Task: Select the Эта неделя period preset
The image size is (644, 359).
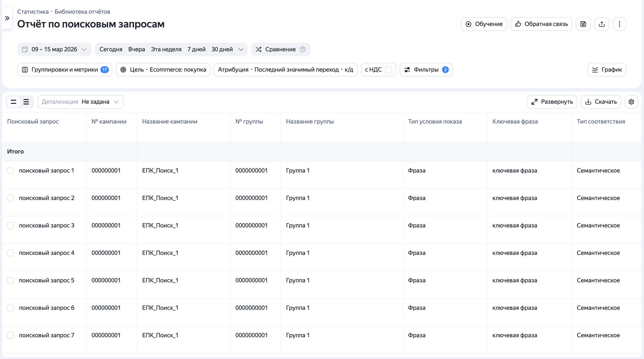Action: tap(166, 49)
